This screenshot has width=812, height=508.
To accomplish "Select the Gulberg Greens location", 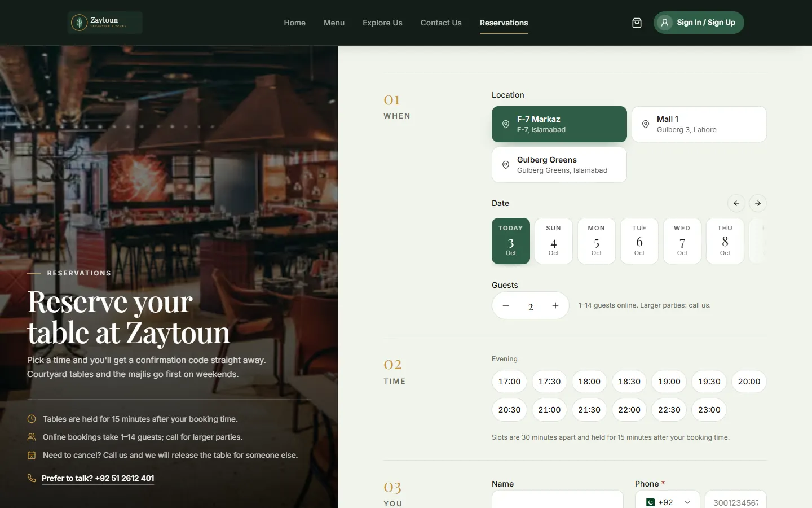I will [559, 165].
